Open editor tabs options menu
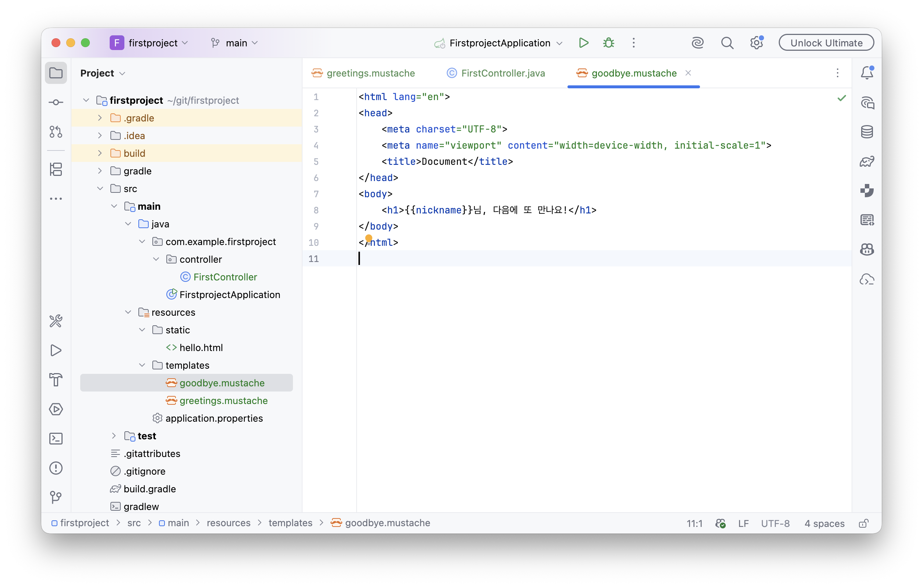Image resolution: width=923 pixels, height=588 pixels. 838,73
